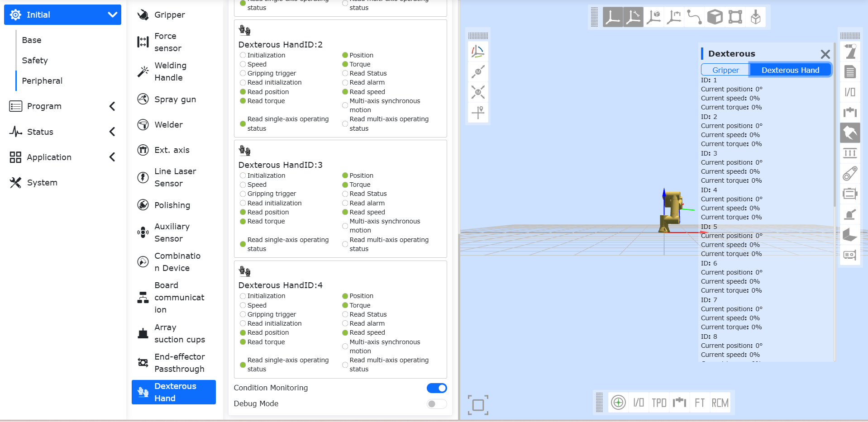868x422 pixels.
Task: Open the robot arm panel in right sidebar
Action: pyautogui.click(x=850, y=52)
